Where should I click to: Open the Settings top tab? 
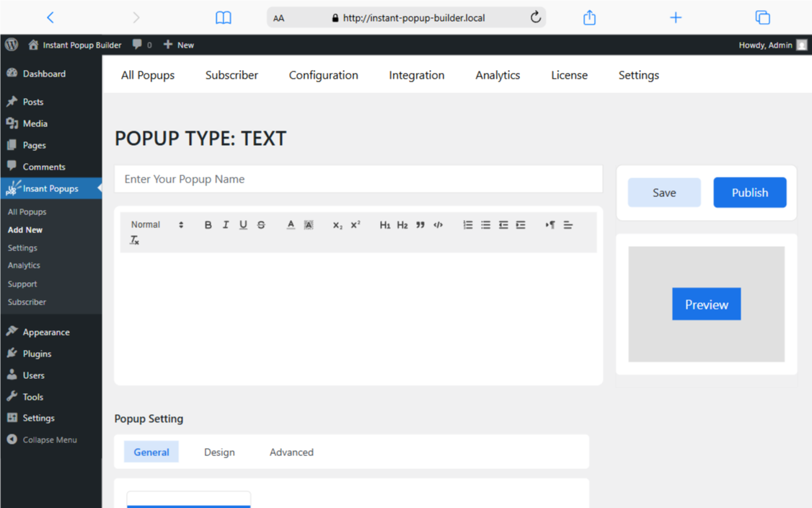click(x=638, y=75)
